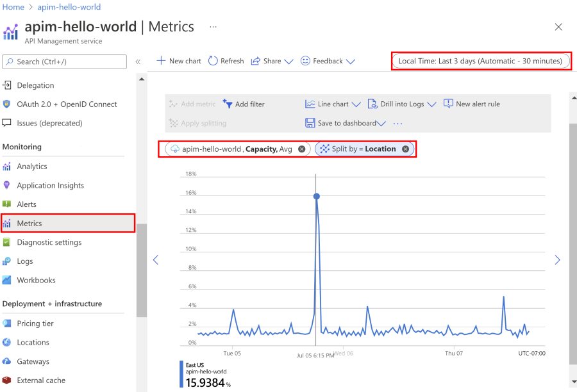Image resolution: width=577 pixels, height=392 pixels.
Task: Expand the Drill into Logs dropdown
Action: coord(431,104)
